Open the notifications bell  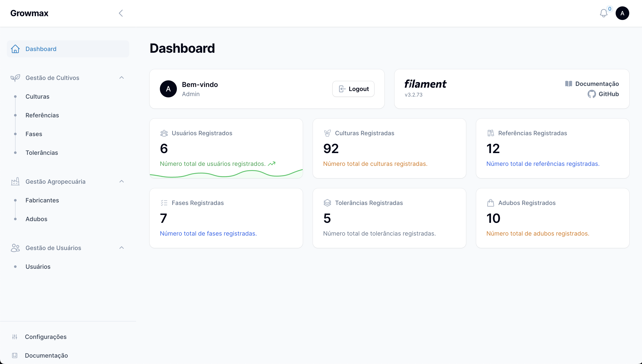coord(603,13)
